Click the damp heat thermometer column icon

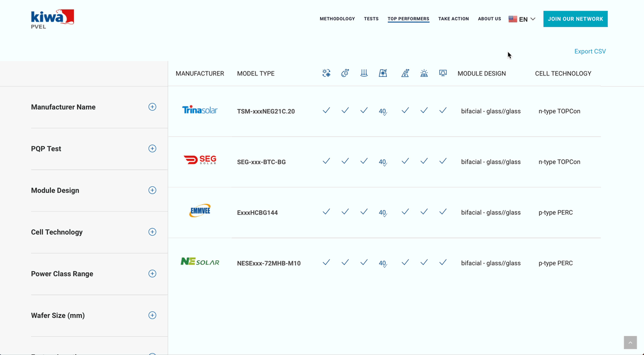pyautogui.click(x=345, y=73)
